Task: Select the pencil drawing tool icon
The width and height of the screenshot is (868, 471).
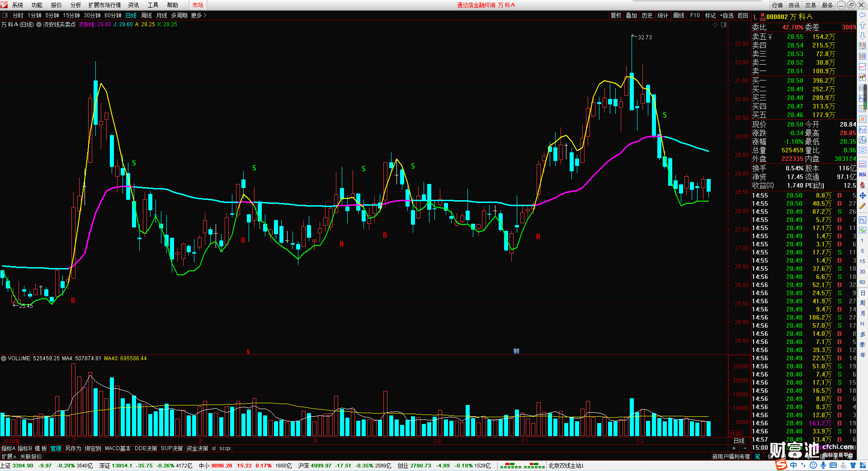Action: pos(862,206)
